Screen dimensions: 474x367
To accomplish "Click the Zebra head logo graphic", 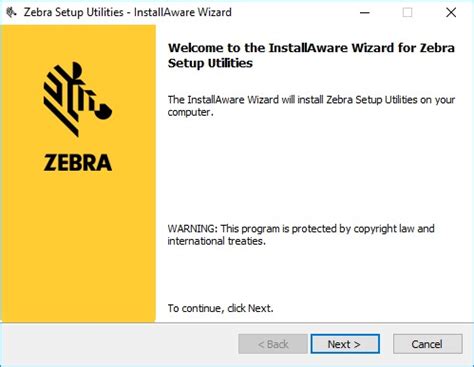I will click(78, 99).
